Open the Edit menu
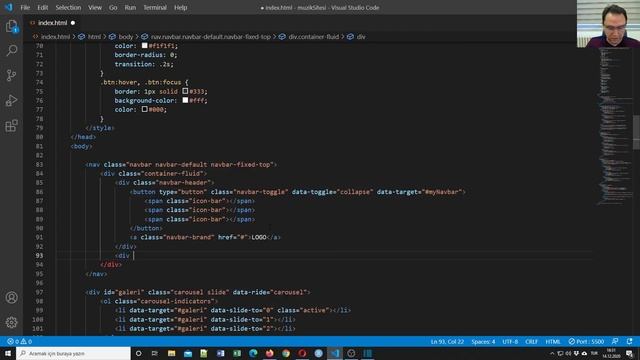 (42, 7)
